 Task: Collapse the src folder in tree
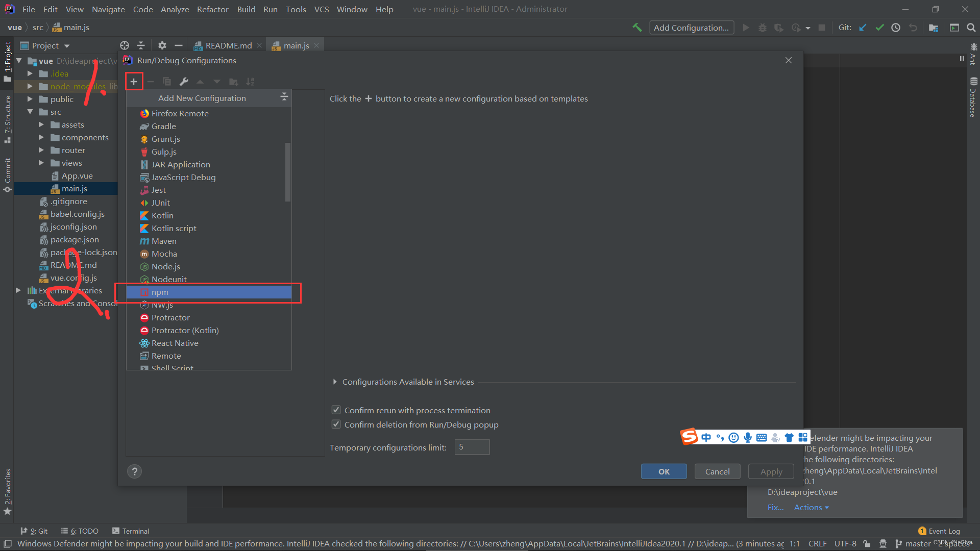[x=30, y=112]
